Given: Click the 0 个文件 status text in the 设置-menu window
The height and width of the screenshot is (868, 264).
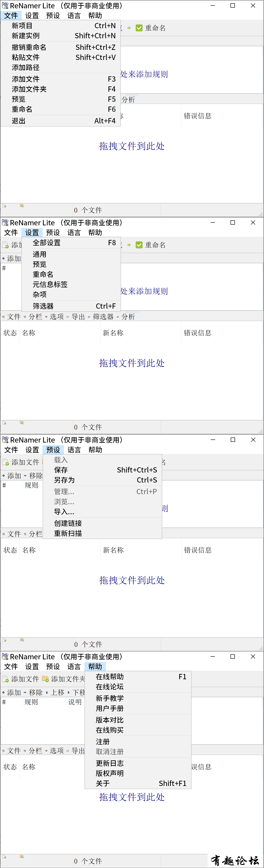Looking at the screenshot, I should (88, 427).
